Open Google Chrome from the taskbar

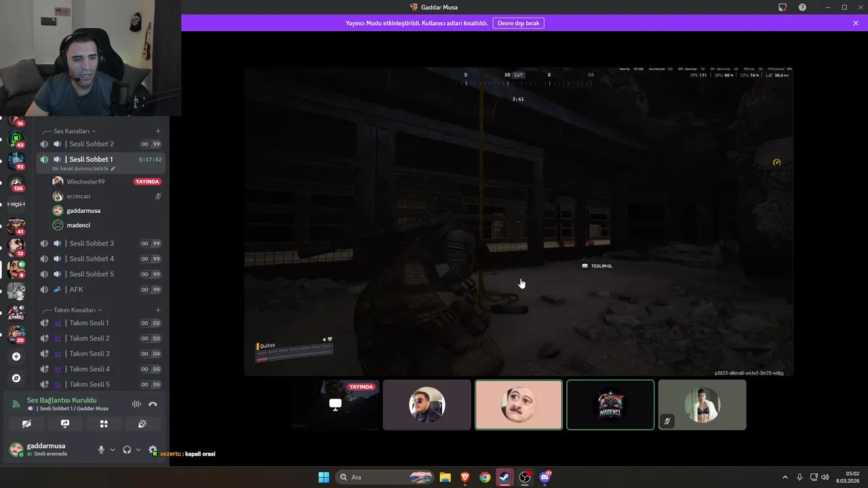pos(485,477)
